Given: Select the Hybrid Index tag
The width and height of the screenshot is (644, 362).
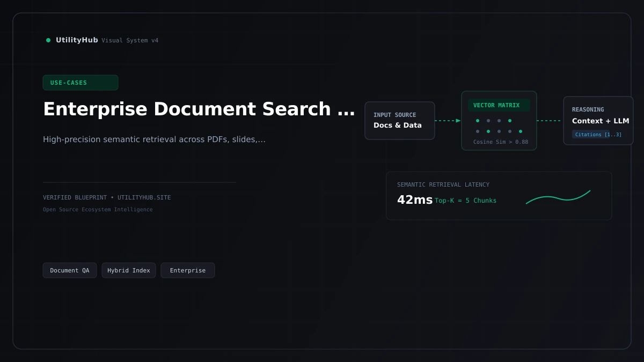Looking at the screenshot, I should click(x=129, y=270).
